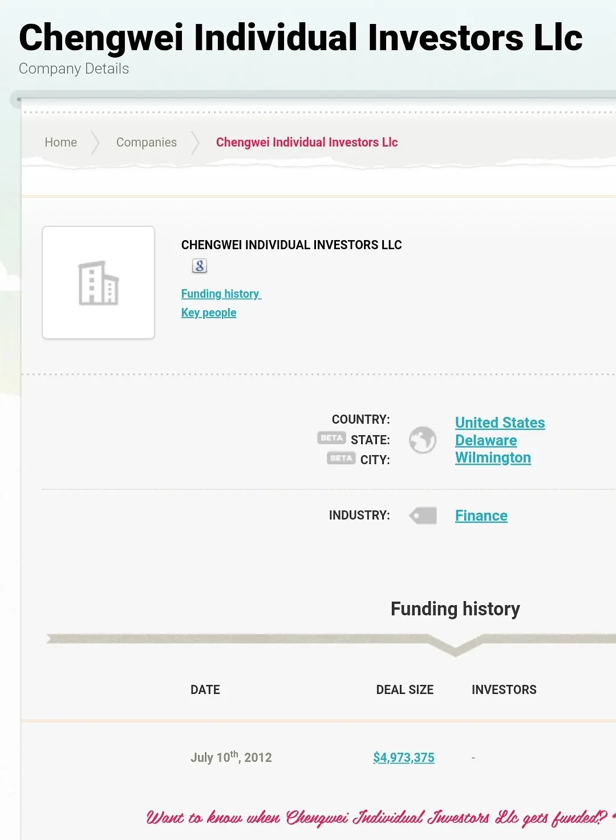Click the globe icon beside location
This screenshot has height=840, width=616.
click(x=423, y=440)
